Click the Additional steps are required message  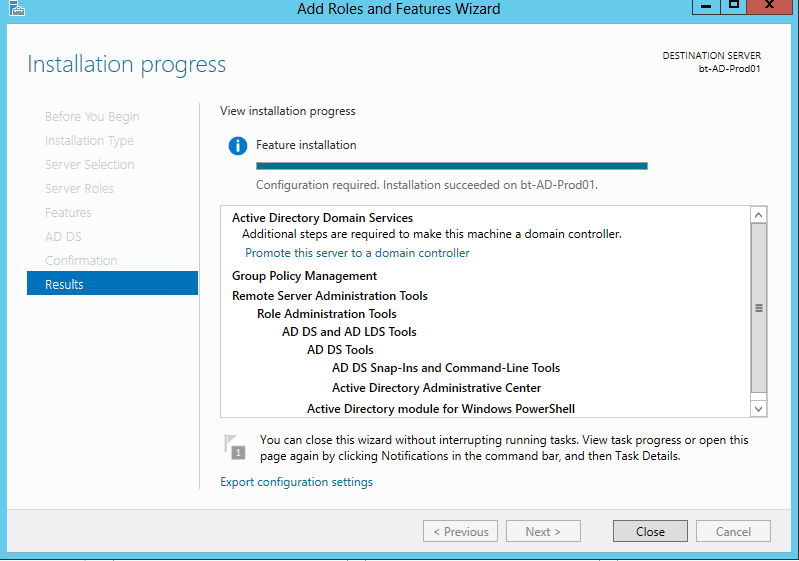click(x=432, y=234)
